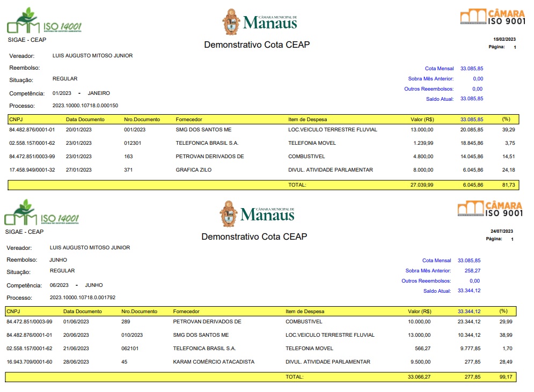Image resolution: width=534 pixels, height=392 pixels.
Task: Click the remaining balance 18.845,86
Action: 472,143
